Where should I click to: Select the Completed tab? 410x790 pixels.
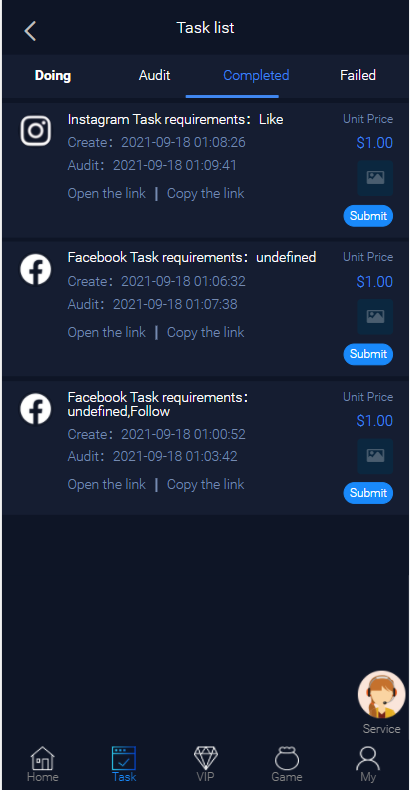click(x=256, y=76)
